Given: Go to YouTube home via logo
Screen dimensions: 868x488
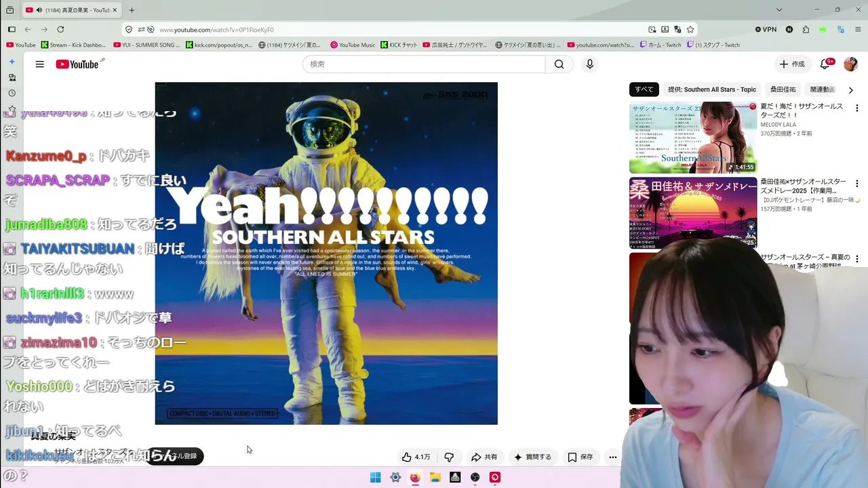Looking at the screenshot, I should pyautogui.click(x=77, y=64).
